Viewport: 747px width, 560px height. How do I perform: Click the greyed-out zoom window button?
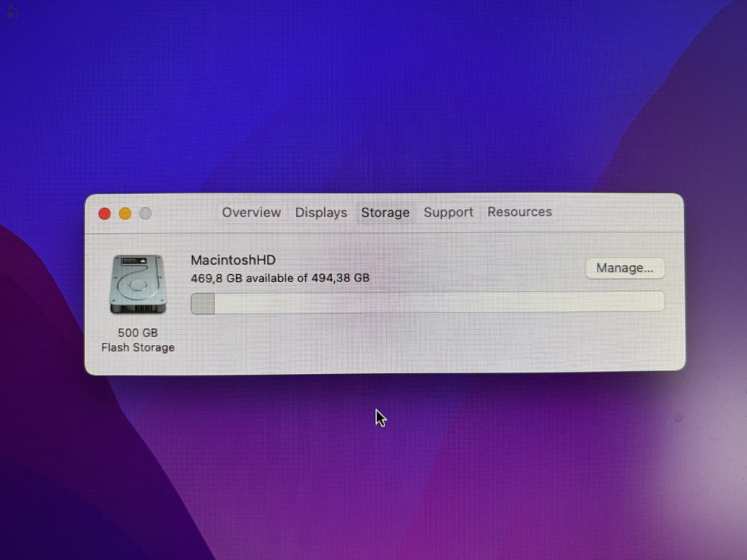[x=146, y=213]
